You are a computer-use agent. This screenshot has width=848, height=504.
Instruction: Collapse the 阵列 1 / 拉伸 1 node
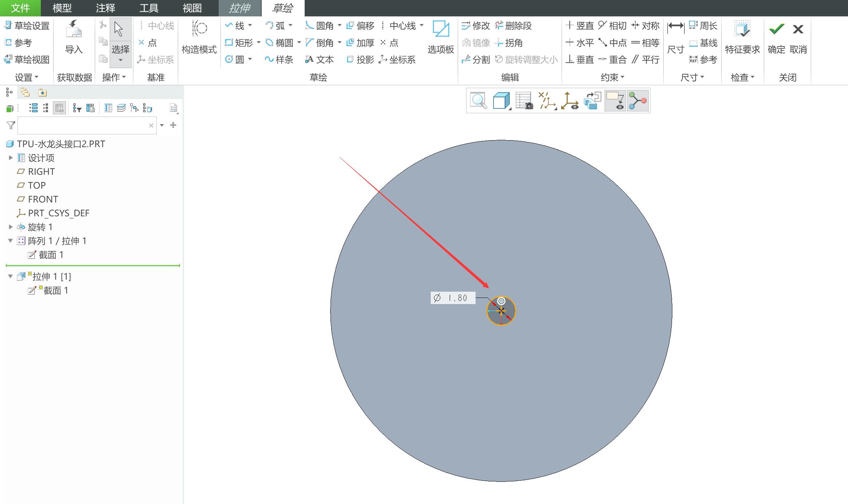pos(11,241)
